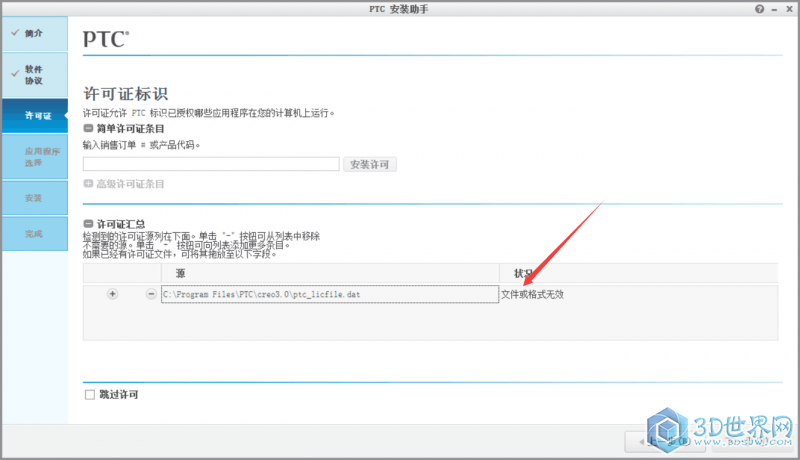Add license source with plus icon
This screenshot has width=800, height=460.
click(112, 294)
